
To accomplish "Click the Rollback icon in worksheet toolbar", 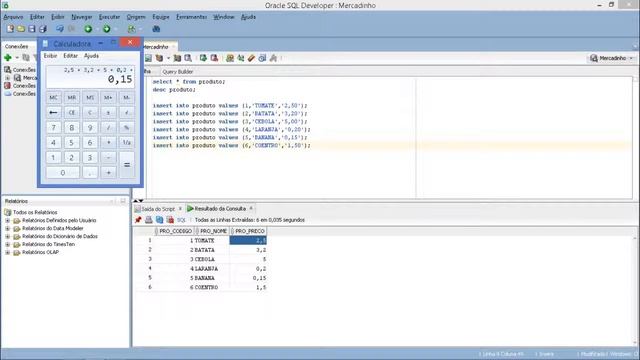I will [x=214, y=58].
